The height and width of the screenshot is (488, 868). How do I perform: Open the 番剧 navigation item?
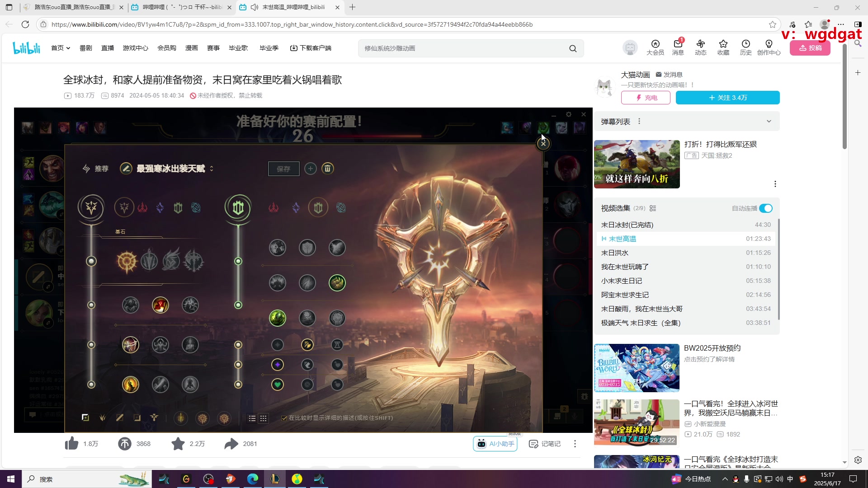pos(85,48)
